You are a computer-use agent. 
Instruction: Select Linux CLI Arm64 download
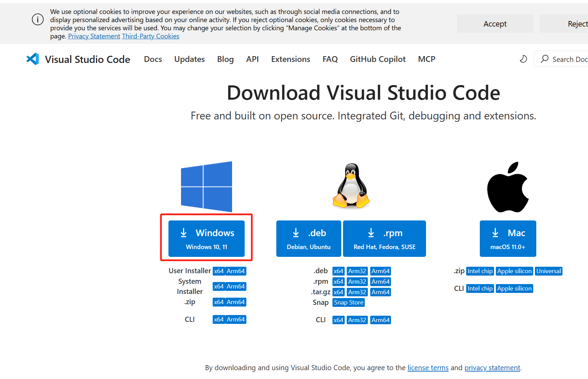pos(380,320)
